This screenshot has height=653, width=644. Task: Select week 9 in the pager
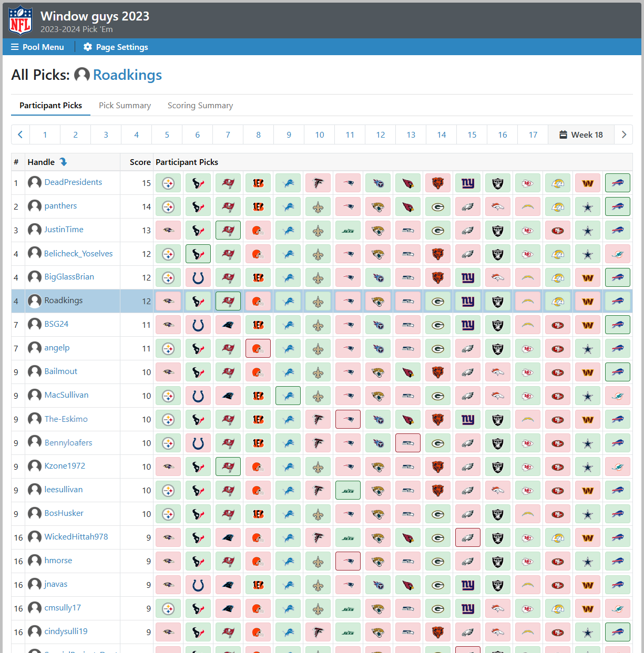pyautogui.click(x=289, y=134)
